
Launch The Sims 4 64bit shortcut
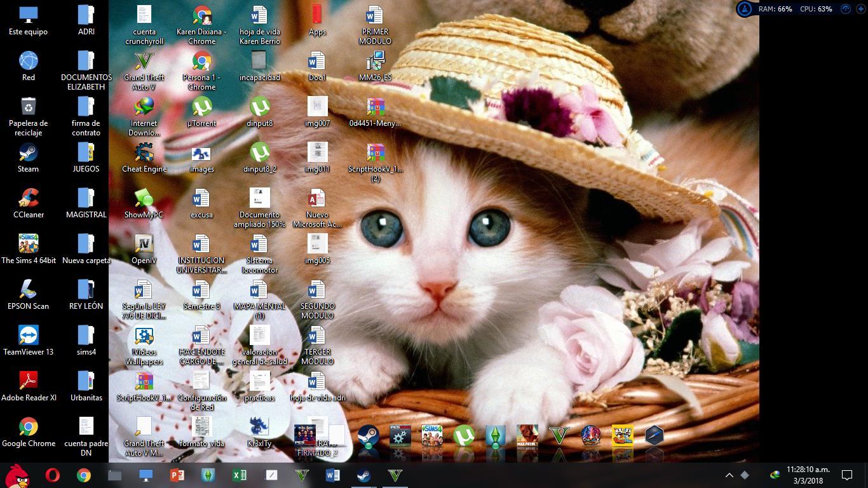coord(29,248)
